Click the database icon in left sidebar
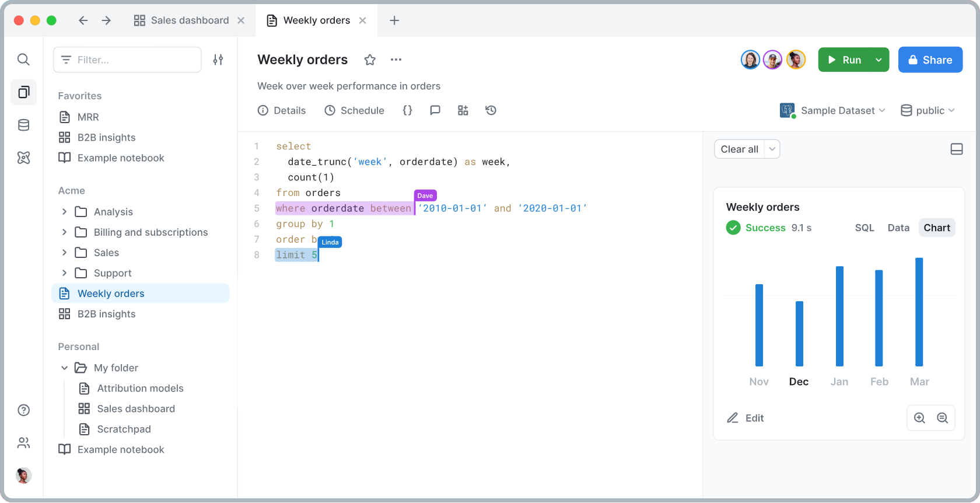Viewport: 980px width, 503px height. [x=23, y=125]
